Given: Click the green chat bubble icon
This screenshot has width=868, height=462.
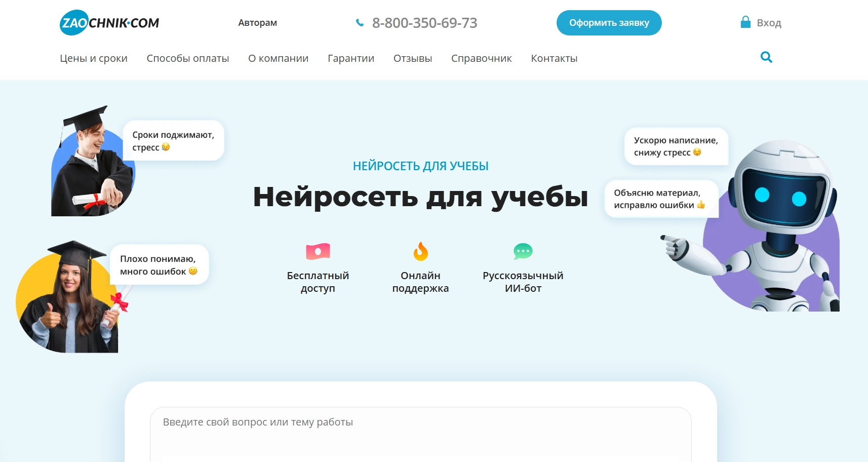Looking at the screenshot, I should tap(523, 251).
